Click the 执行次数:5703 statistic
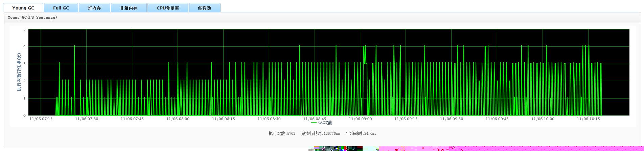This screenshot has width=644, height=151. [x=282, y=133]
